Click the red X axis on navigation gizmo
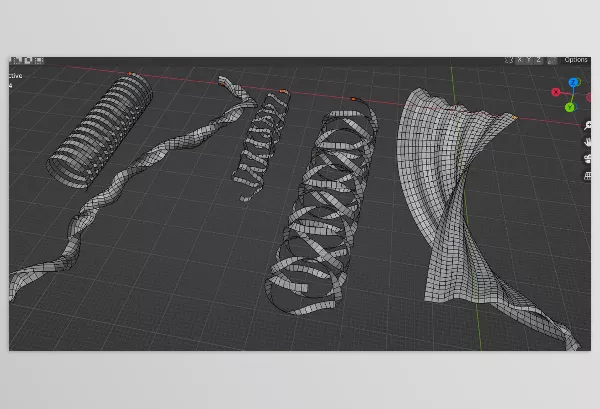Image resolution: width=600 pixels, height=409 pixels. click(556, 92)
